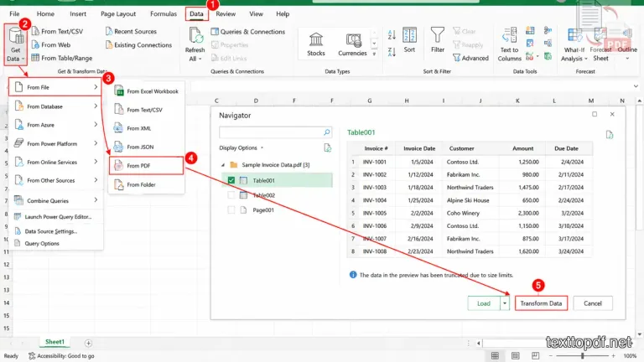Toggle the Filter funnel
This screenshot has width=644, height=362.
coord(438,40)
